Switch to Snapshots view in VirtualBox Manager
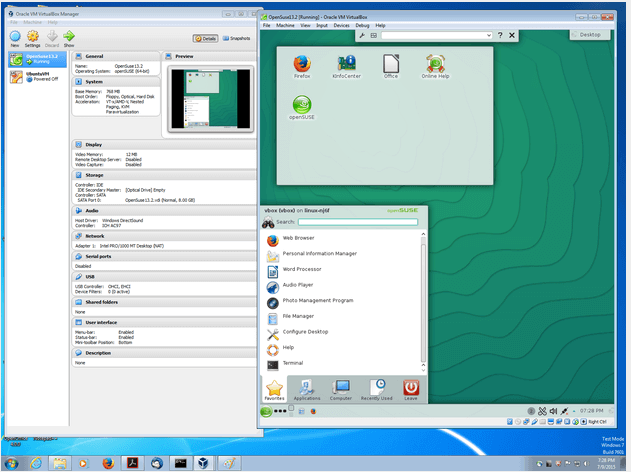 [237, 38]
